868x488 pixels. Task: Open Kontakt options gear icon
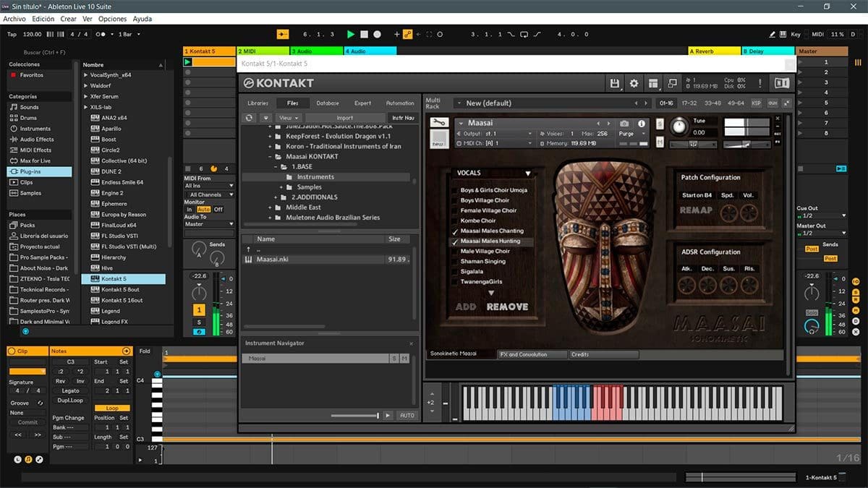(x=634, y=83)
